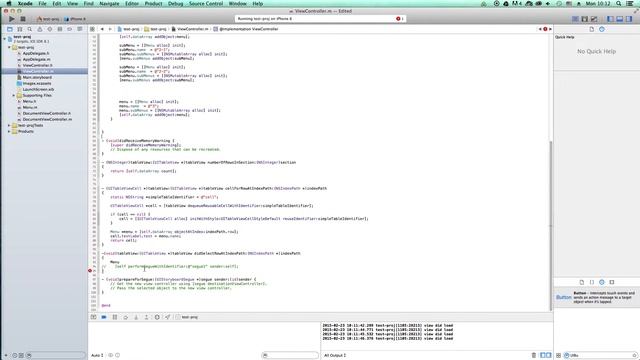640x360 pixels.
Task: Select AppDelegate.h in navigator
Action: click(36, 53)
